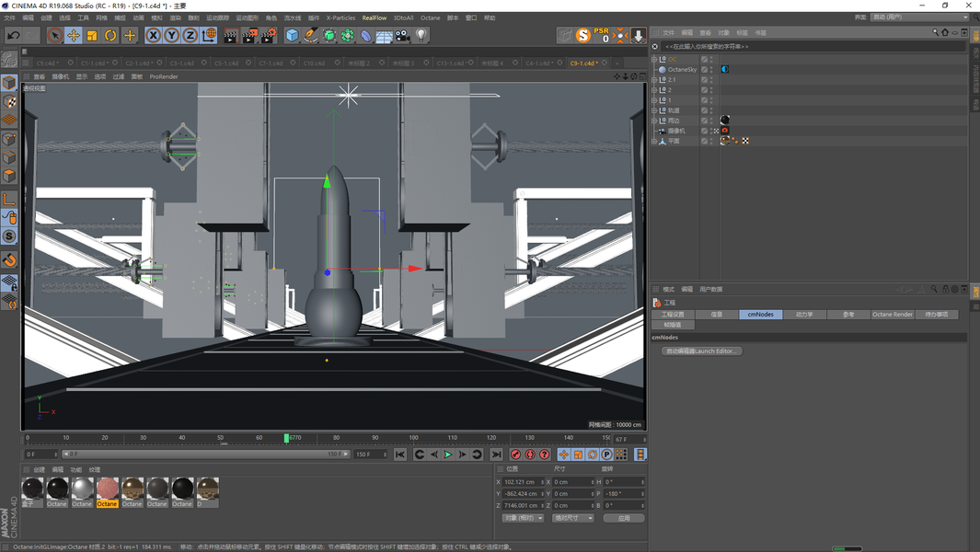Click search magnifier in object manager
Screen dimensions: 980x552
936,32
